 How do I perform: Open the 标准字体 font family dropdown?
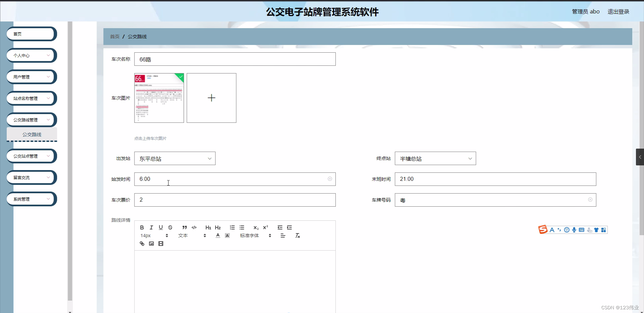click(250, 236)
